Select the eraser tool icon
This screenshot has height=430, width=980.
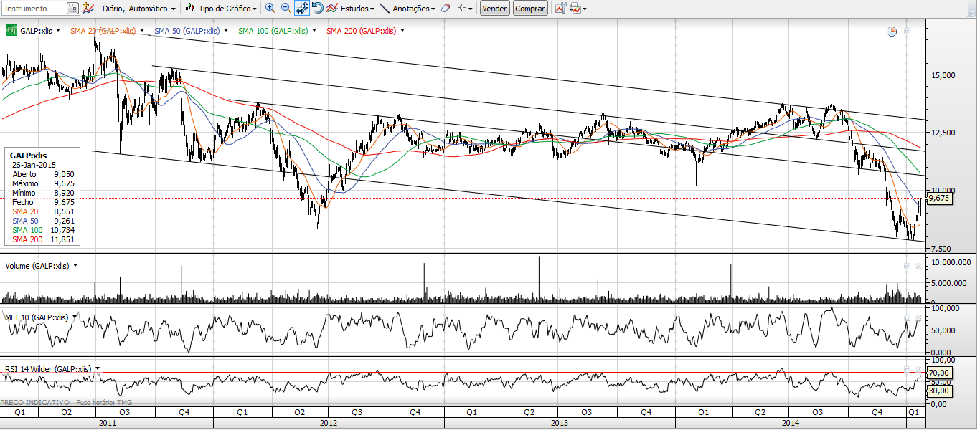click(x=445, y=9)
